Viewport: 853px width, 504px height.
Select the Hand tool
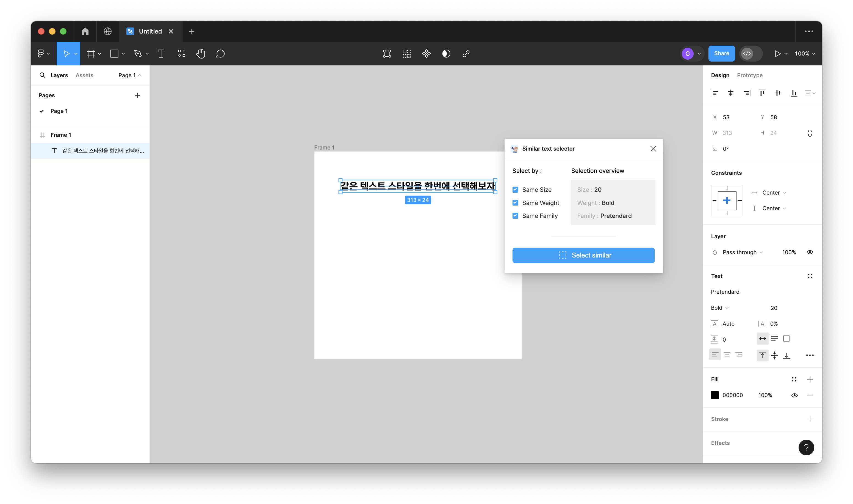(200, 54)
